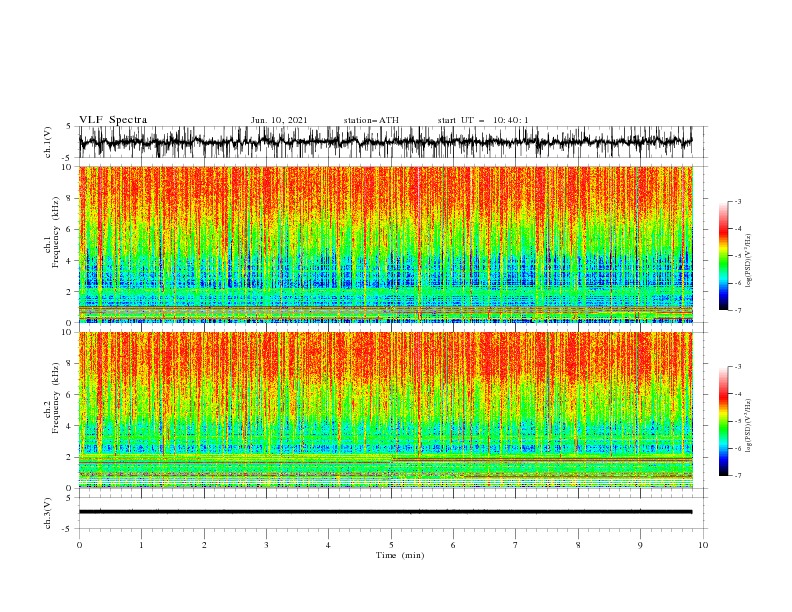This screenshot has width=792, height=612.
Task: Click the ch.2 spectrogram panel
Action: point(386,410)
